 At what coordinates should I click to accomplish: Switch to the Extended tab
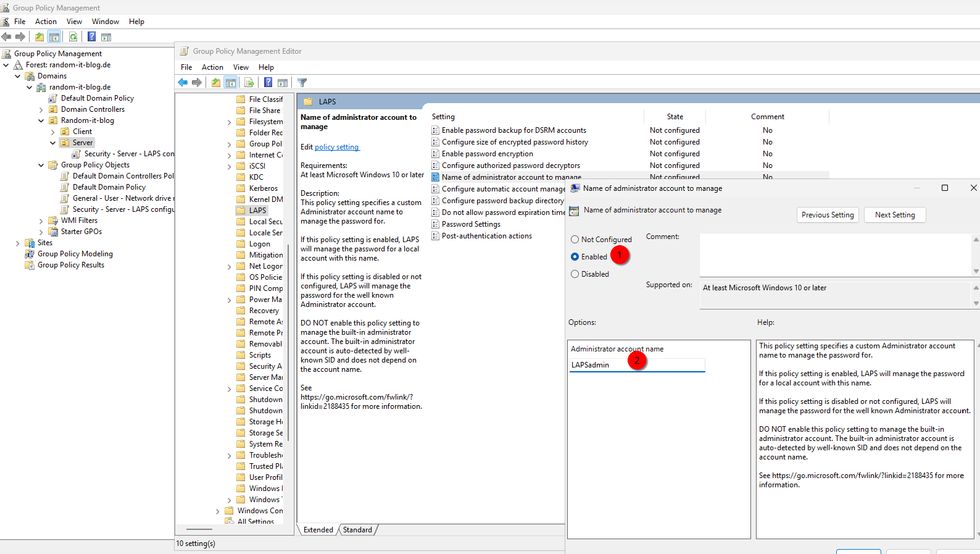318,530
